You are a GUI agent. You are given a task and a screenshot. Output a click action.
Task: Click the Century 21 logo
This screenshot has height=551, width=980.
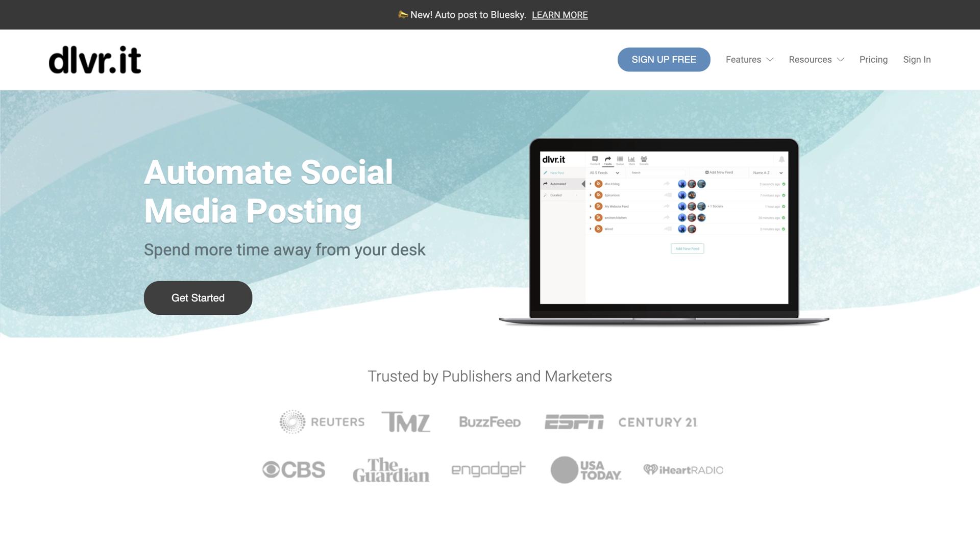(x=657, y=422)
